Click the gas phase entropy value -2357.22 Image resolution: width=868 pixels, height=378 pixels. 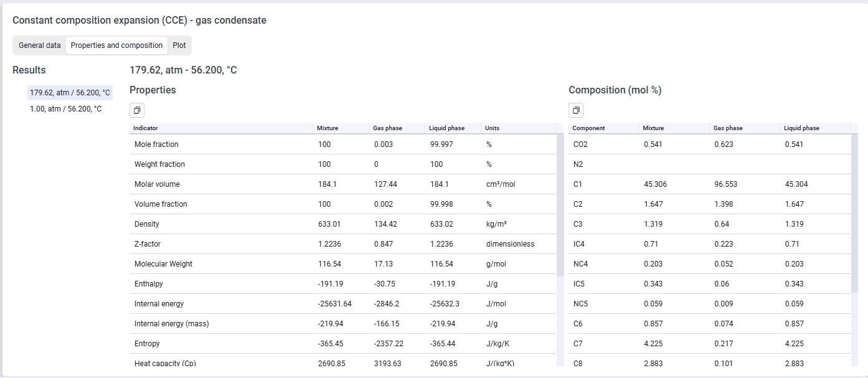click(389, 344)
